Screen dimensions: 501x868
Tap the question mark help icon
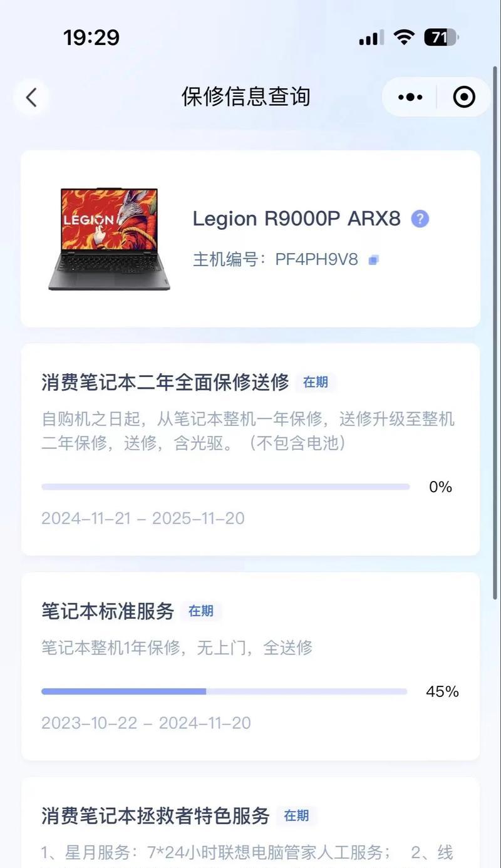(420, 219)
